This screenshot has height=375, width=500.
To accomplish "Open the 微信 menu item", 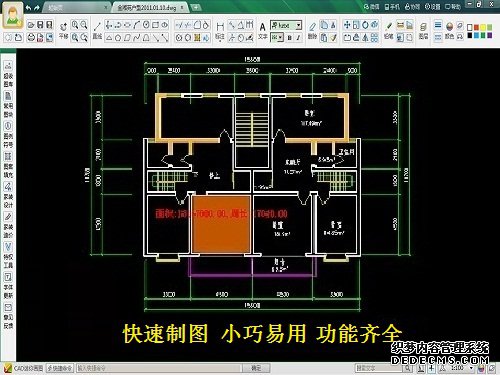I will (x=372, y=6).
